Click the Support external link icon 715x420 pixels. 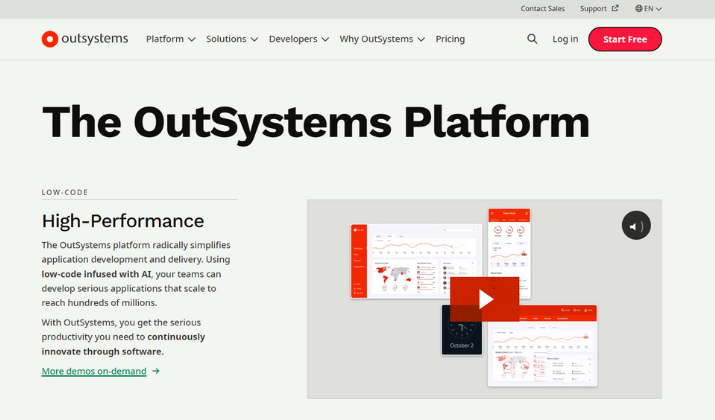tap(615, 8)
